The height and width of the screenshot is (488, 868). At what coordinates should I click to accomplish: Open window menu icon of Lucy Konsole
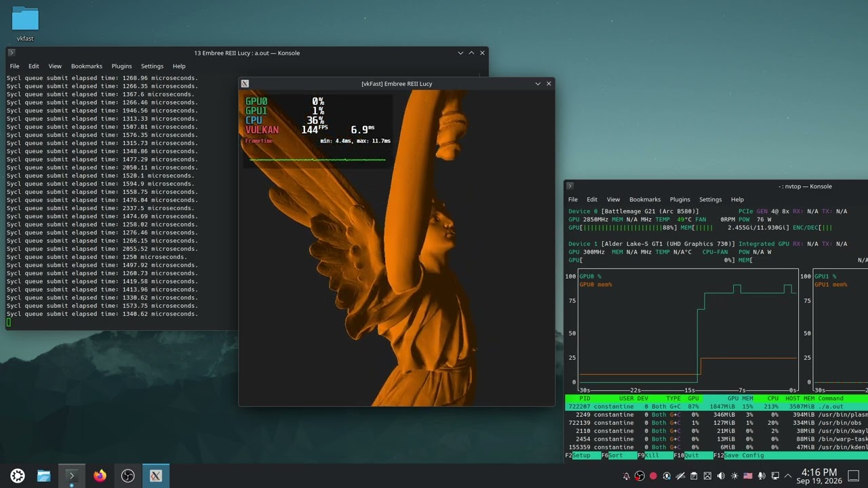[x=12, y=53]
